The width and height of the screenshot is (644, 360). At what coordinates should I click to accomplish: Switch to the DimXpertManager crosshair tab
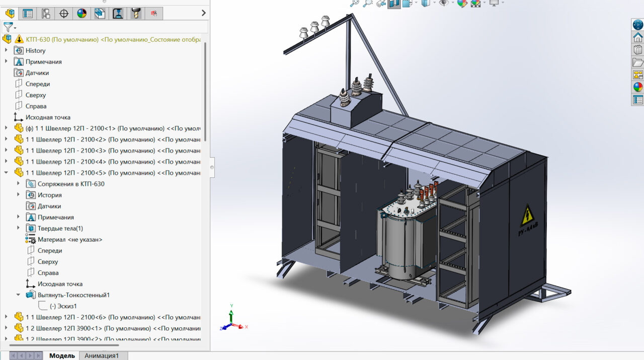click(64, 14)
